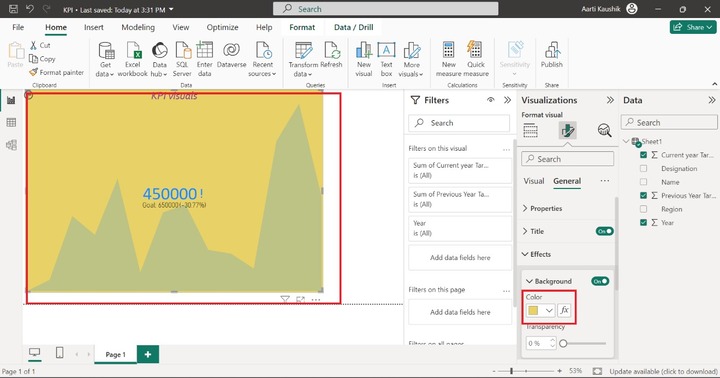
Task: Click the Filters pane Search field
Action: pyautogui.click(x=459, y=123)
